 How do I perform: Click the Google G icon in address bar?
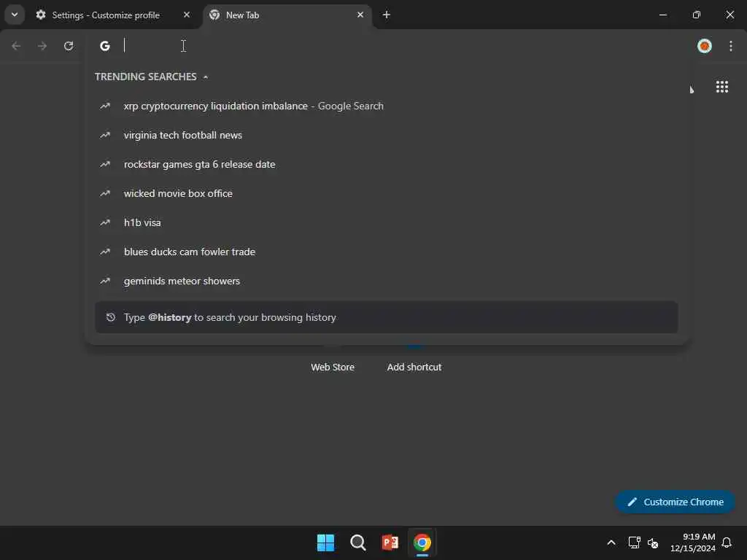tap(105, 46)
